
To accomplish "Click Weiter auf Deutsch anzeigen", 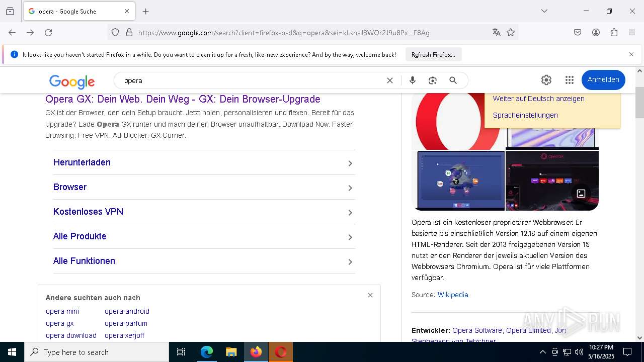I will point(538,99).
